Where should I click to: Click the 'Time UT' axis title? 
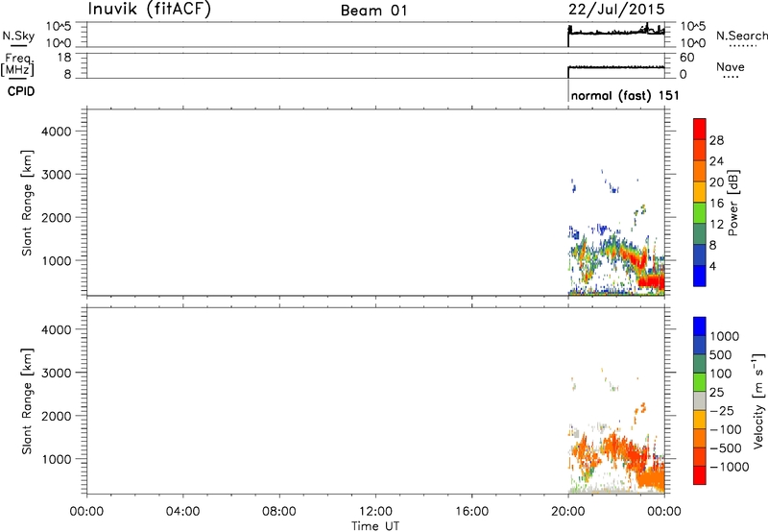click(x=375, y=526)
